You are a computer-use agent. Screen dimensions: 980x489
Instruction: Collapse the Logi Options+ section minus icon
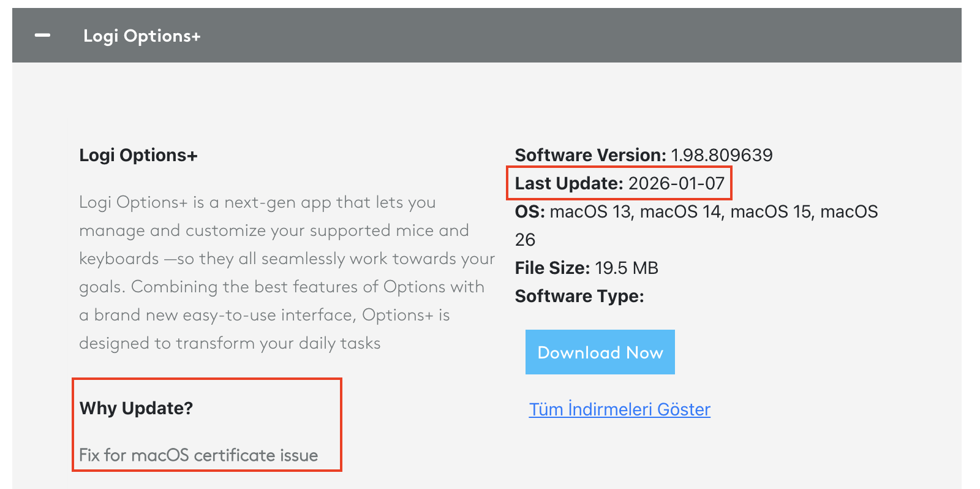click(42, 36)
